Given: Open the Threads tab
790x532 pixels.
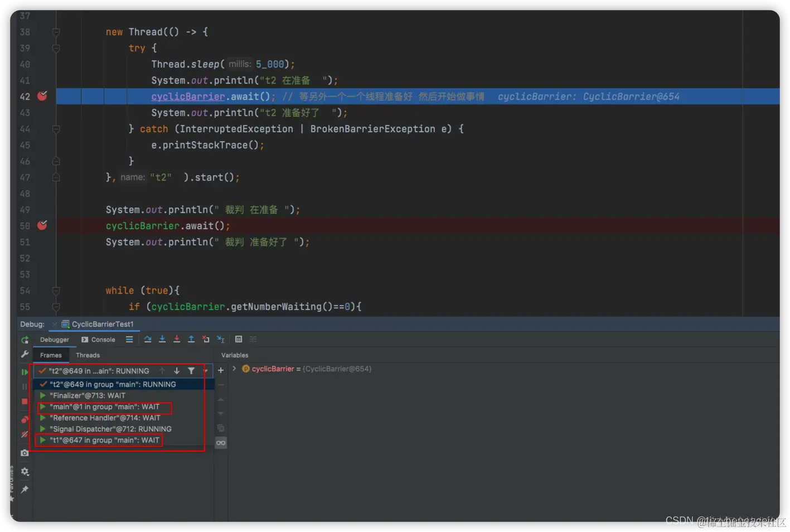Looking at the screenshot, I should pyautogui.click(x=88, y=355).
